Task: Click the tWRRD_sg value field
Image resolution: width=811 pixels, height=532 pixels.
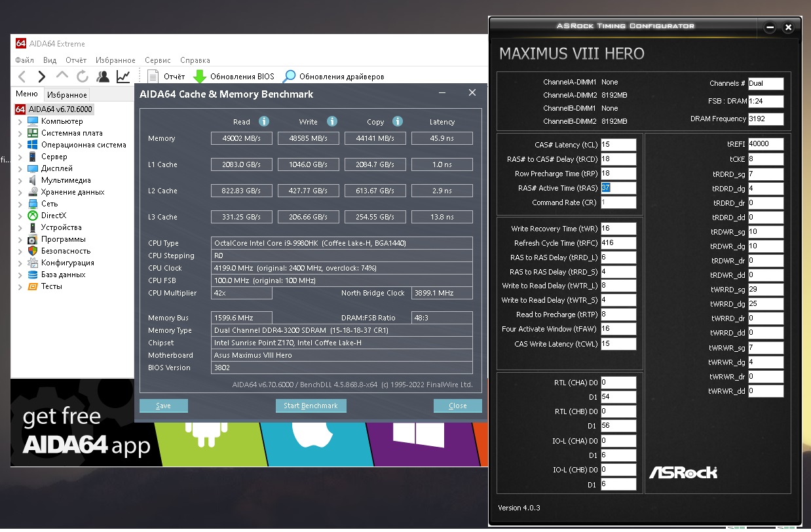Action: coord(766,289)
